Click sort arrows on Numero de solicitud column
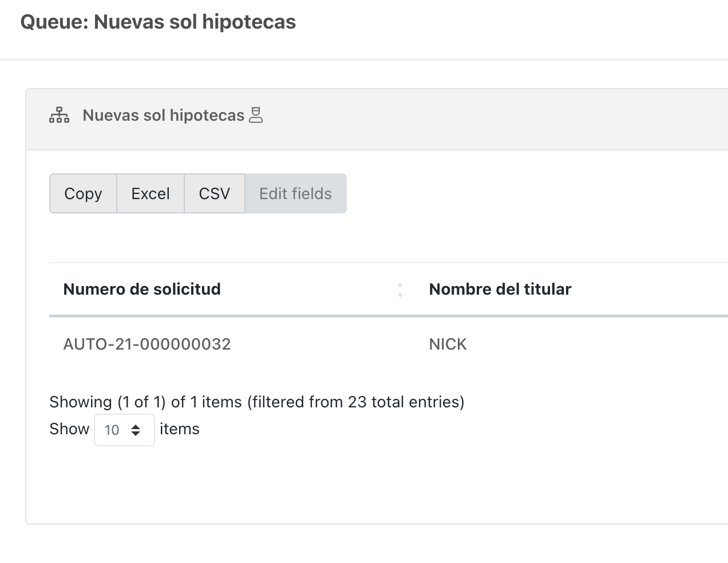The height and width of the screenshot is (563, 728). click(400, 290)
